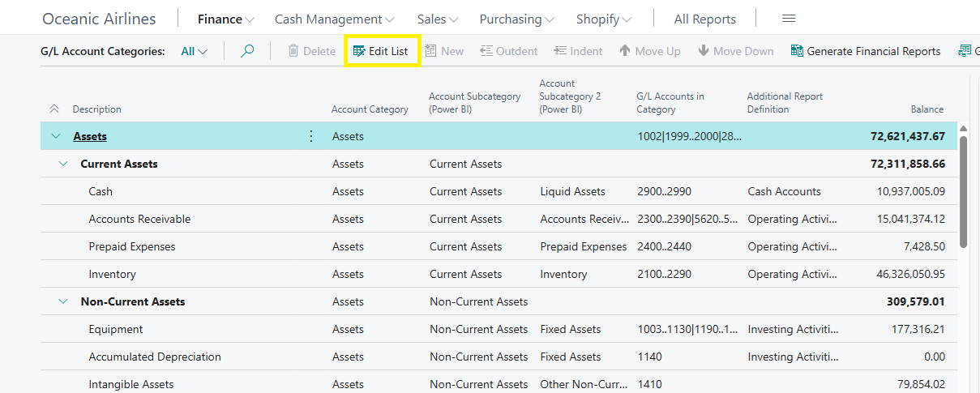Open All Reports link
The height and width of the screenshot is (393, 980).
click(704, 19)
